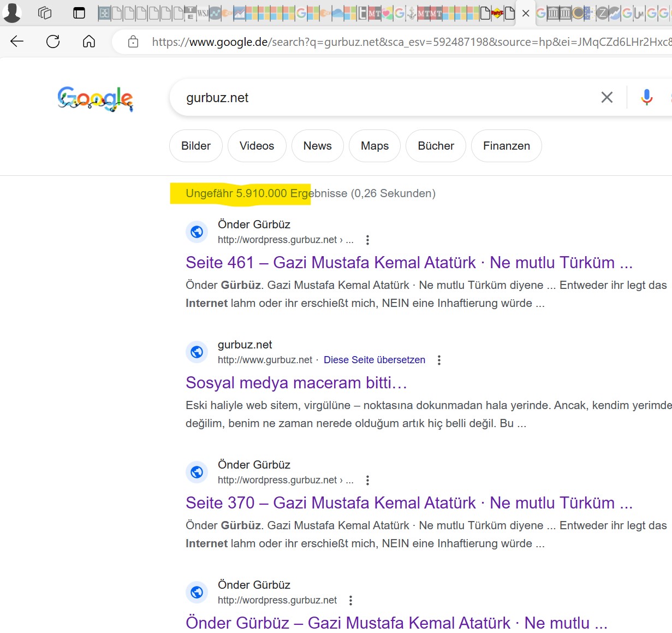Open the three-dot menu beside Diese Seite übersetzen
Image resolution: width=672 pixels, height=633 pixels.
coord(439,360)
